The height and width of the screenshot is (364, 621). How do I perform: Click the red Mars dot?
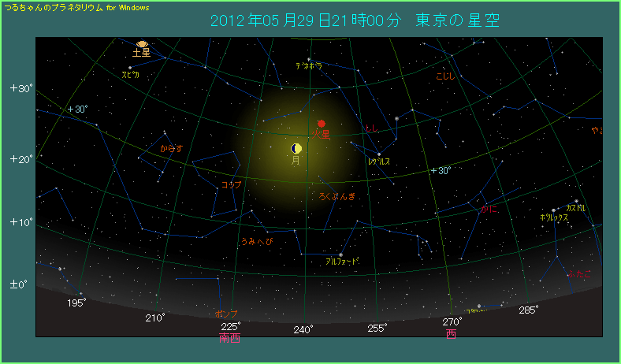322,124
